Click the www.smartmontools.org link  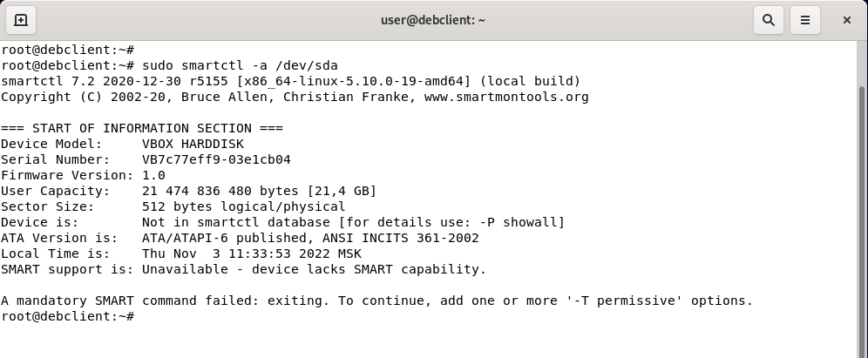506,97
